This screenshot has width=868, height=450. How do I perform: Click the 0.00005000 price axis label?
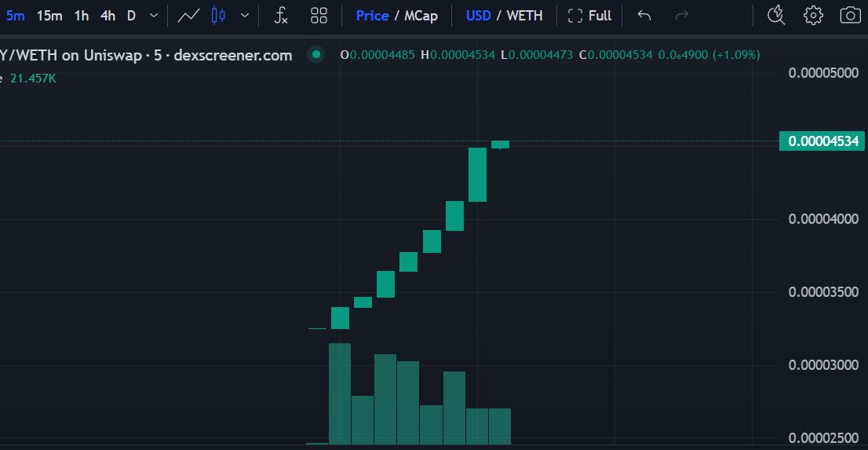coord(823,72)
